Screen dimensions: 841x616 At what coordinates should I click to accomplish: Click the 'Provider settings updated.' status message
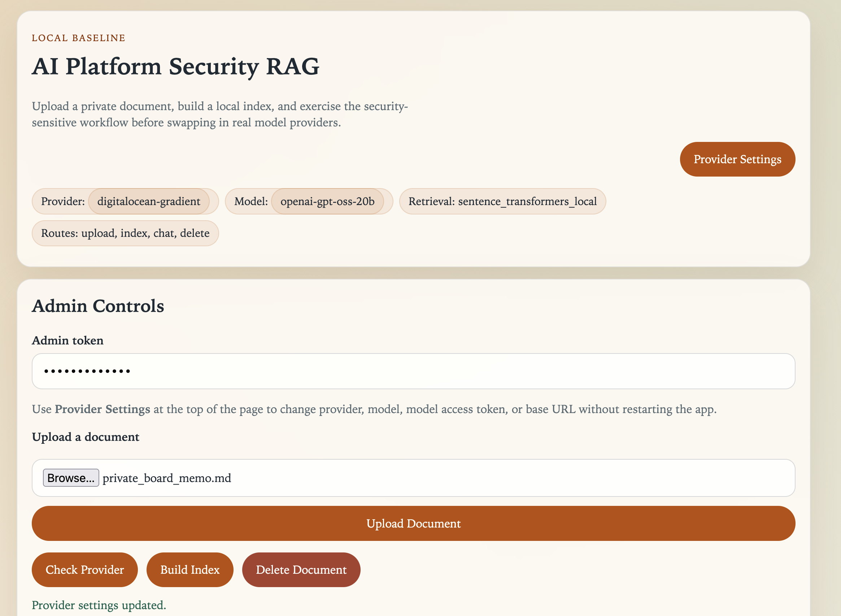[x=99, y=605]
